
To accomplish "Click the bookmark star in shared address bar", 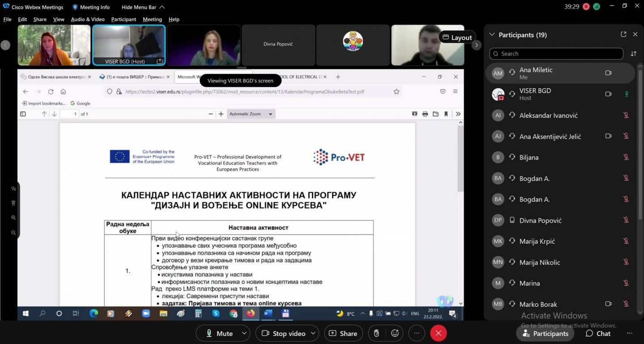I will tap(396, 91).
